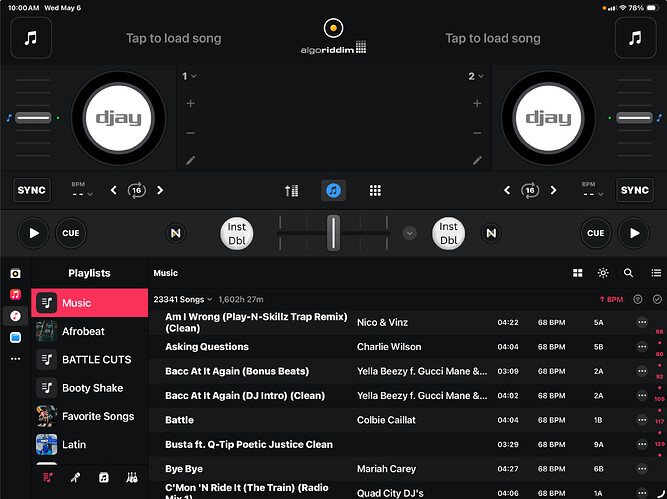Select the Music app library source
This screenshot has width=667, height=499.
click(x=15, y=316)
